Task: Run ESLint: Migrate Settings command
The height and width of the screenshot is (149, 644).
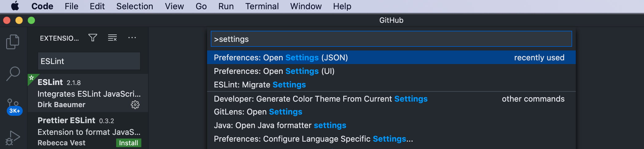Action: point(260,85)
